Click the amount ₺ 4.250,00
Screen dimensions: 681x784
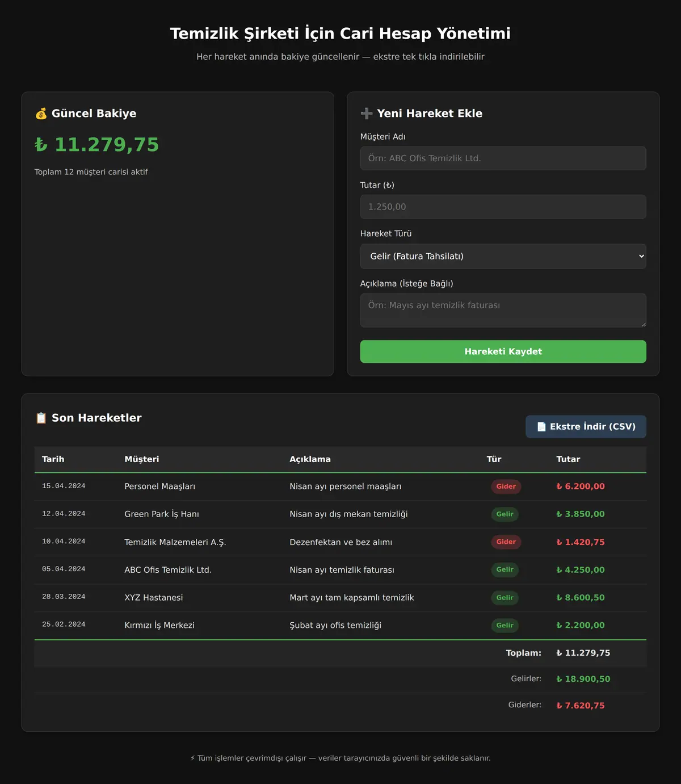(x=581, y=570)
